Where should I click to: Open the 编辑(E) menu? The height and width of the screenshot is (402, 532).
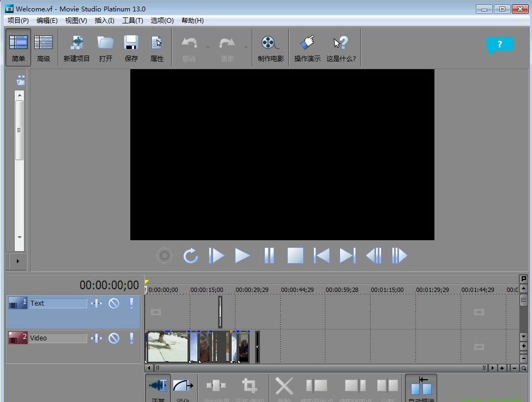pyautogui.click(x=47, y=21)
